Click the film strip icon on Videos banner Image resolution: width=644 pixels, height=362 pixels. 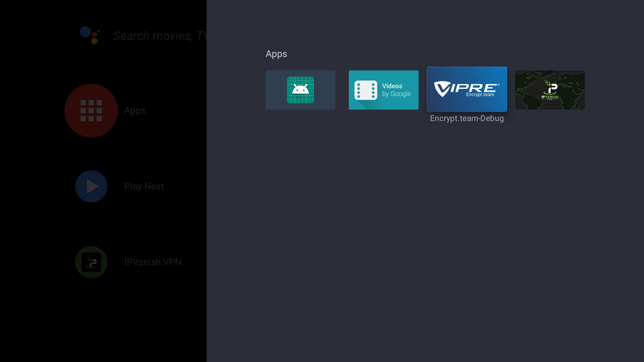coord(366,90)
